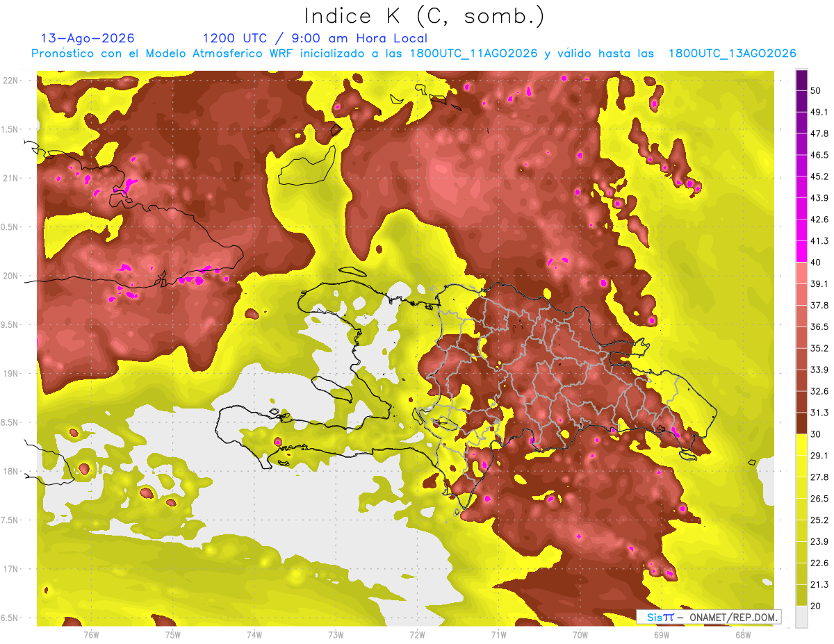Click the 18N latitude axis label
This screenshot has height=644, width=834.
(x=10, y=472)
